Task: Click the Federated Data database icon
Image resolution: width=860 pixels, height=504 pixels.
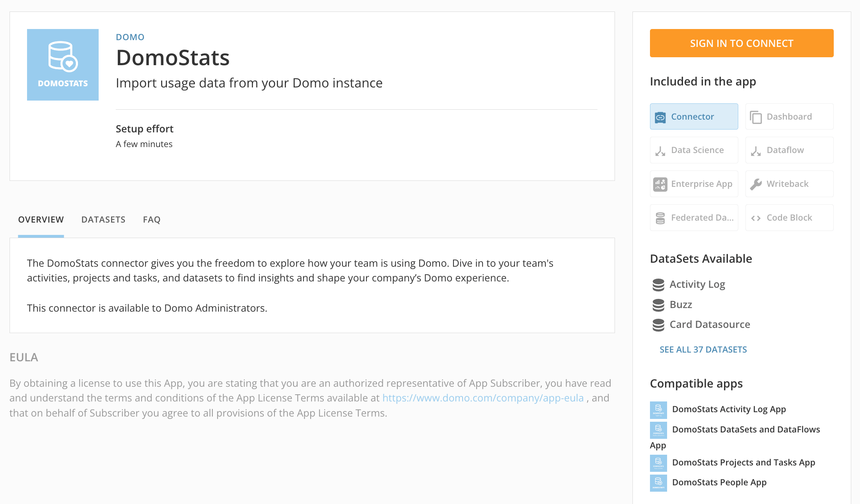Action: (660, 218)
